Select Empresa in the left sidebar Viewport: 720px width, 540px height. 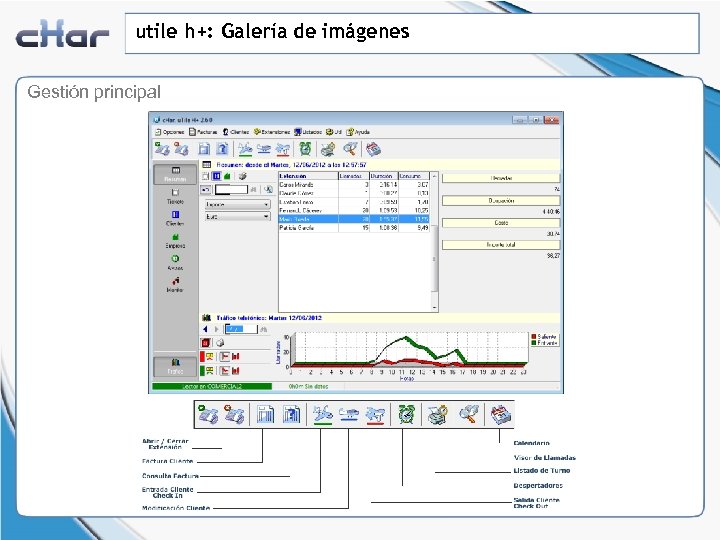click(175, 241)
